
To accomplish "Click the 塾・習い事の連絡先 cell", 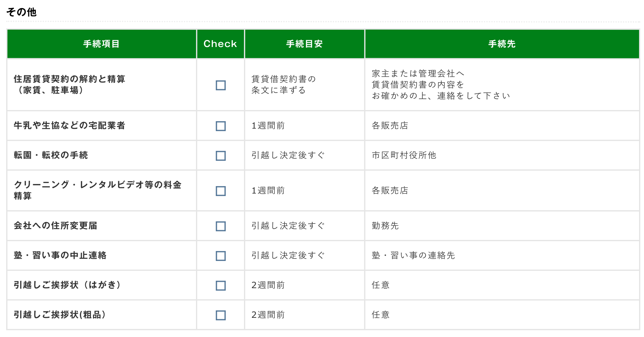I will point(413,255).
